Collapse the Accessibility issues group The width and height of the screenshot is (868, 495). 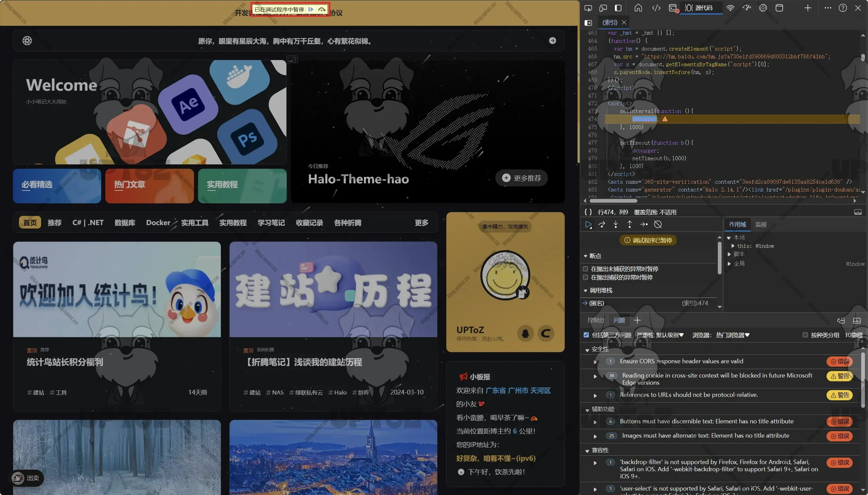(587, 410)
